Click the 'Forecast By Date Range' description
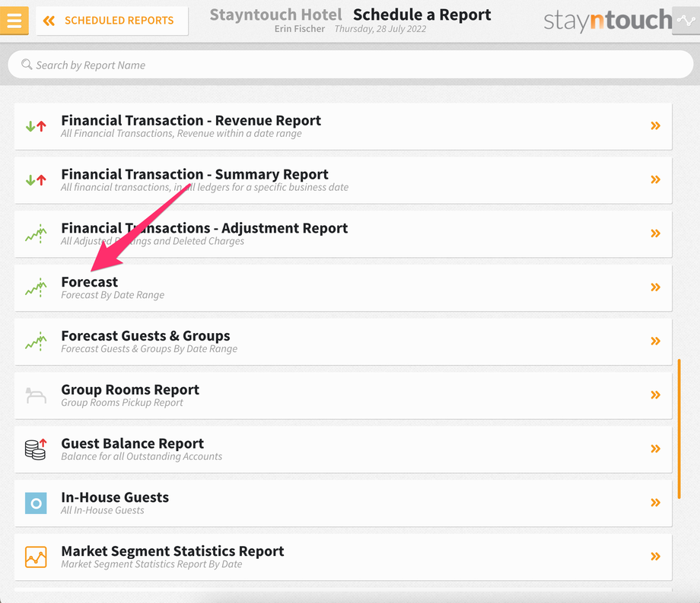 (113, 295)
